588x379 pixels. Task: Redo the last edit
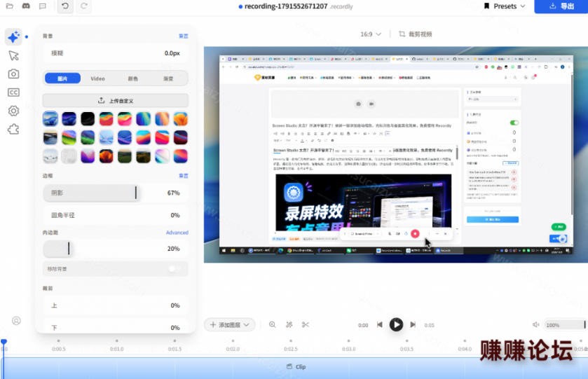pyautogui.click(x=84, y=6)
